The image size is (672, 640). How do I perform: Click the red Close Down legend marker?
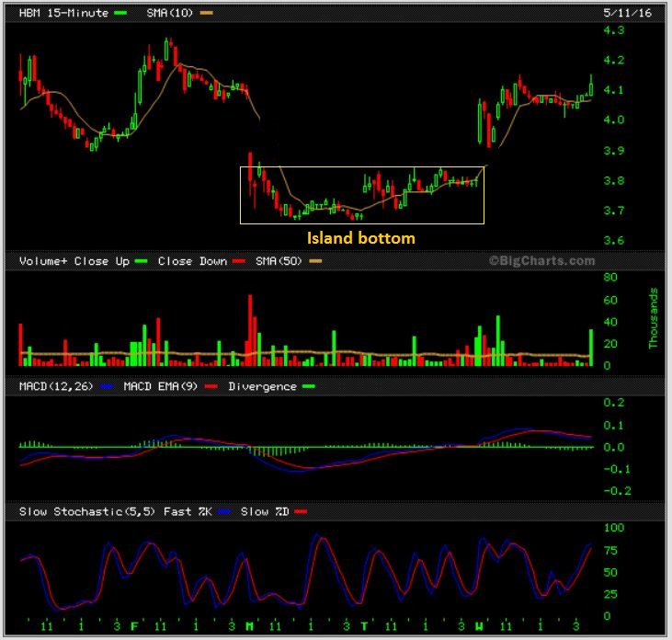pos(239,261)
